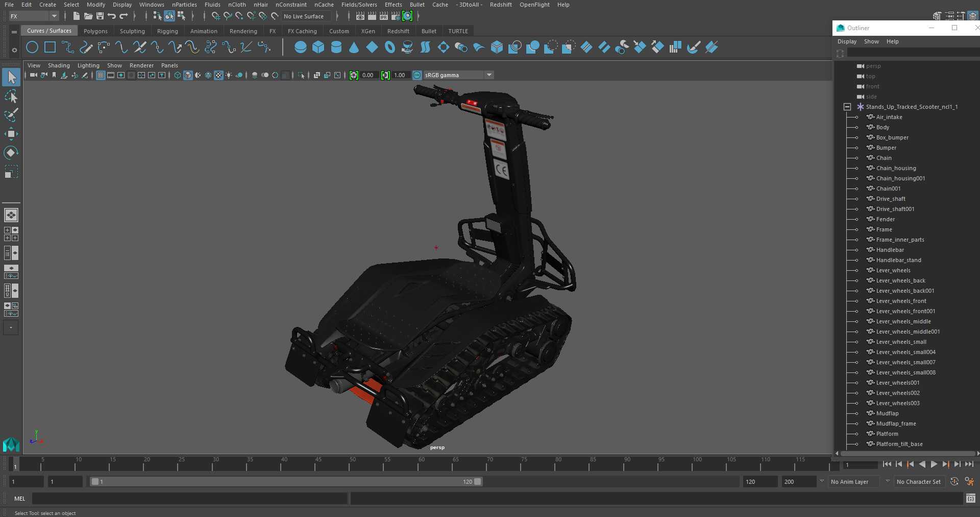Open the Outliner Show menu
This screenshot has height=517, width=980.
(x=871, y=41)
